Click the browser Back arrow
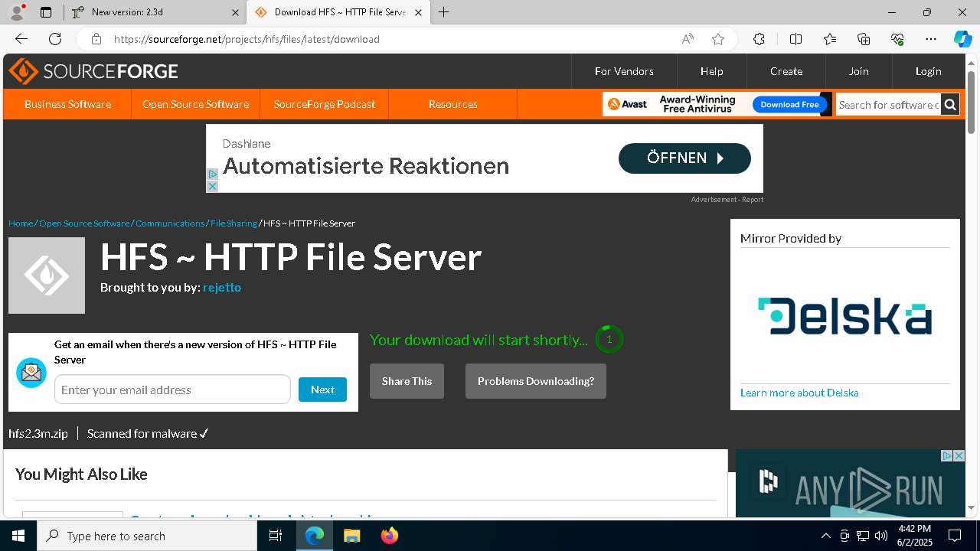980x551 pixels. (x=21, y=39)
